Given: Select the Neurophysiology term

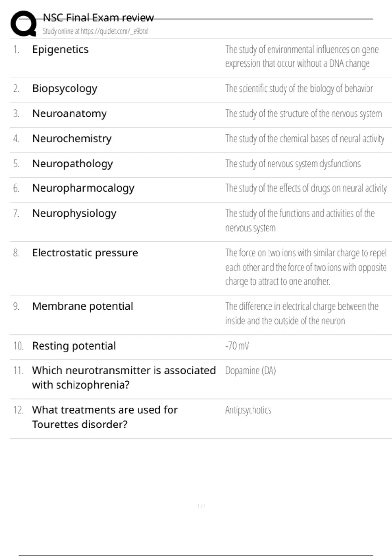Looking at the screenshot, I should pyautogui.click(x=74, y=213).
